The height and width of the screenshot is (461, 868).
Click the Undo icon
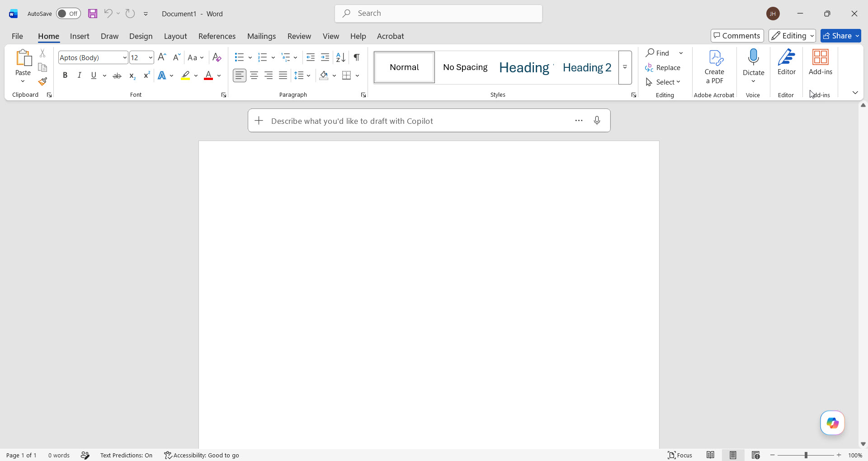108,14
